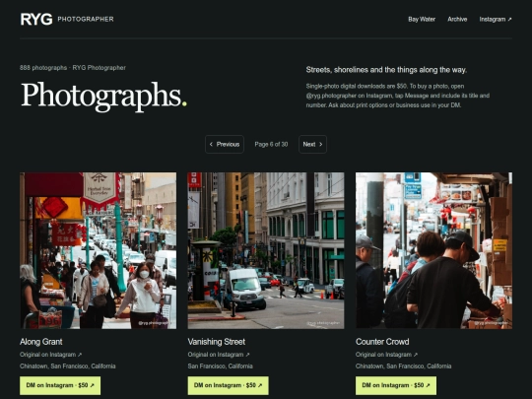Screen dimensions: 532x399
Task: Open the Instagram link in the header
Action: 495,20
